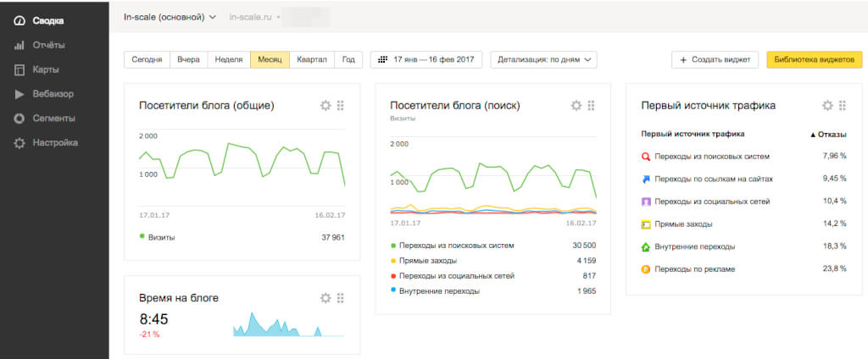This screenshot has width=868, height=359.
Task: Expand the In-scale (основной) counter dropdown
Action: pos(170,17)
